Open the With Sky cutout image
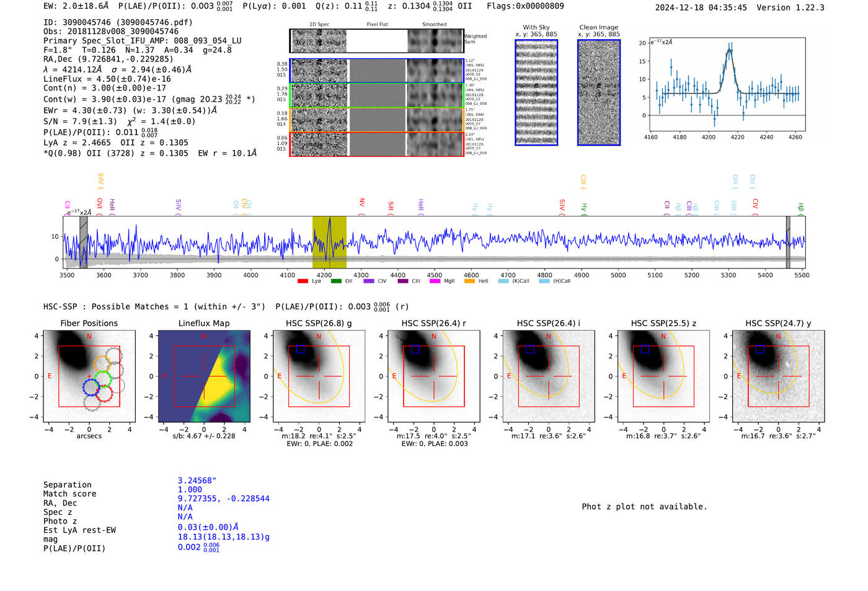Image resolution: width=868 pixels, height=591 pixels. tap(536, 92)
